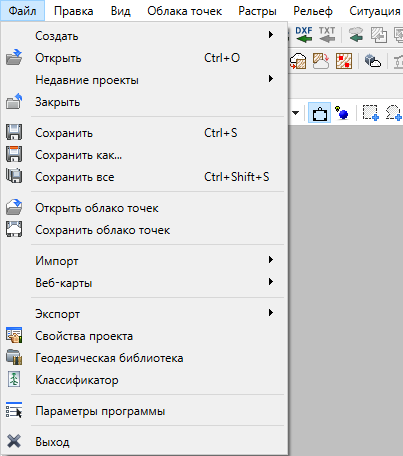This screenshot has height=456, width=403.
Task: Select Сохранить как... menu entry
Action: (145, 155)
